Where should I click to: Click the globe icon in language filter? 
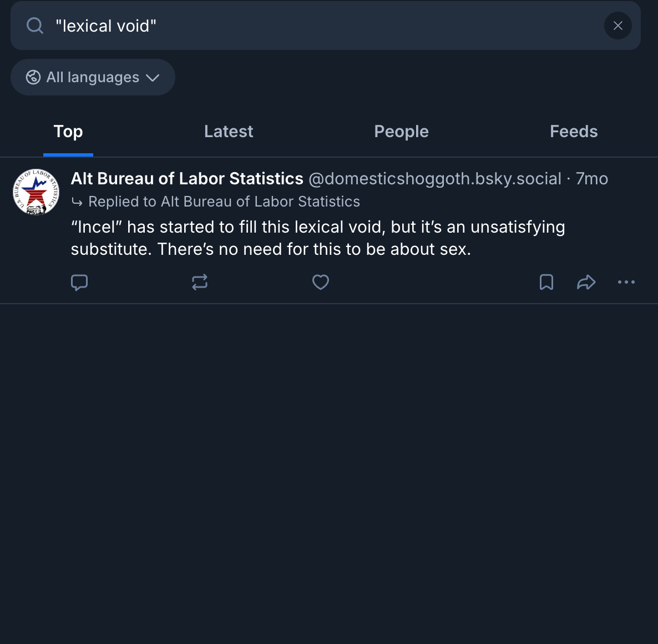point(33,77)
